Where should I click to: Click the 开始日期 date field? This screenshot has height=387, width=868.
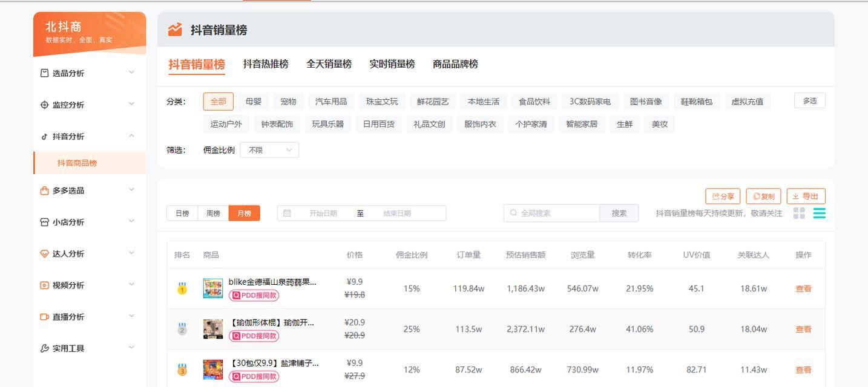[323, 213]
